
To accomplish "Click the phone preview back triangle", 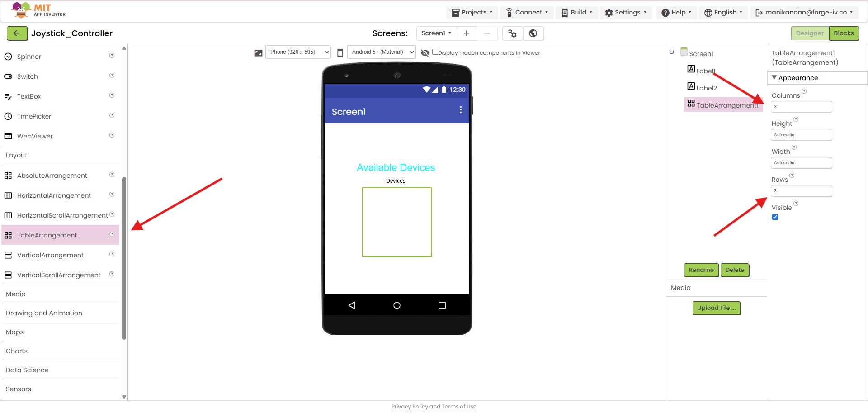I will [x=352, y=305].
